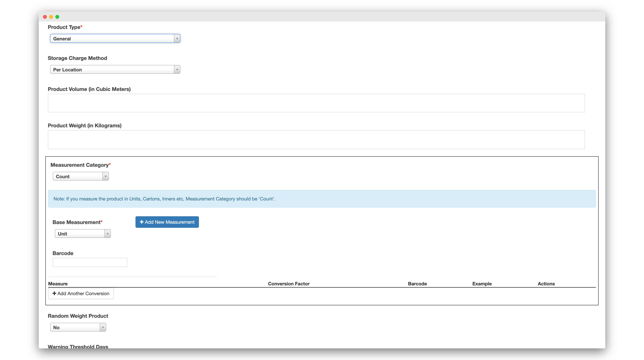The height and width of the screenshot is (360, 644).
Task: Open the Product Type dropdown
Action: point(113,39)
